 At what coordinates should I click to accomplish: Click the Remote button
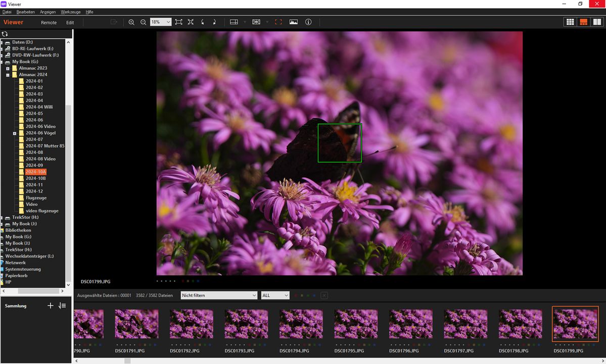point(49,22)
